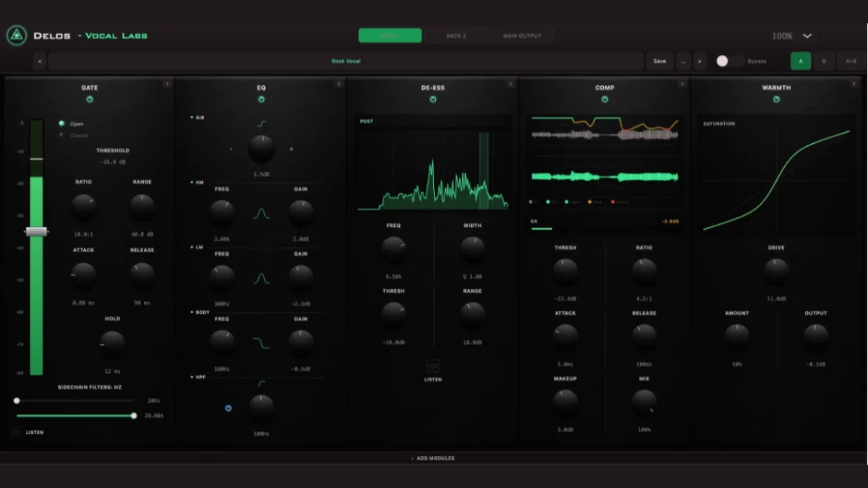Screen dimensions: 868x488
Task: Click the Warmth Drive knob
Action: [776, 271]
